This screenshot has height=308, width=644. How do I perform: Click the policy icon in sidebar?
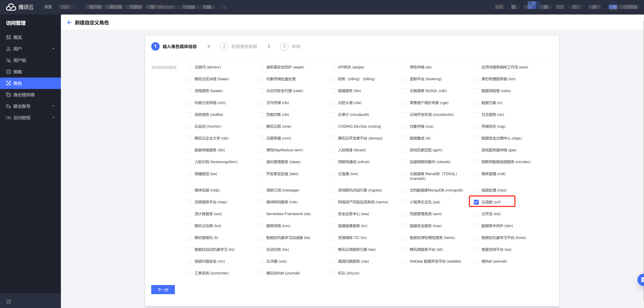coord(8,72)
